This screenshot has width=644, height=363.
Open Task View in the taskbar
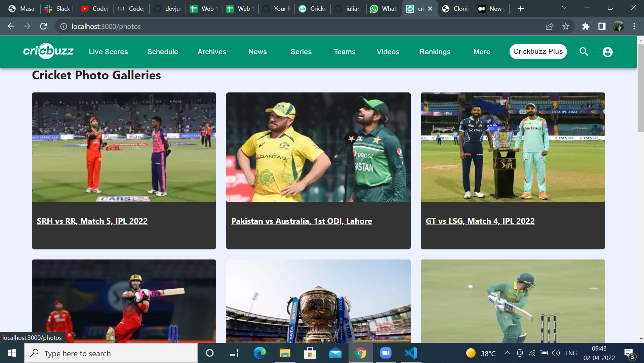pyautogui.click(x=234, y=353)
